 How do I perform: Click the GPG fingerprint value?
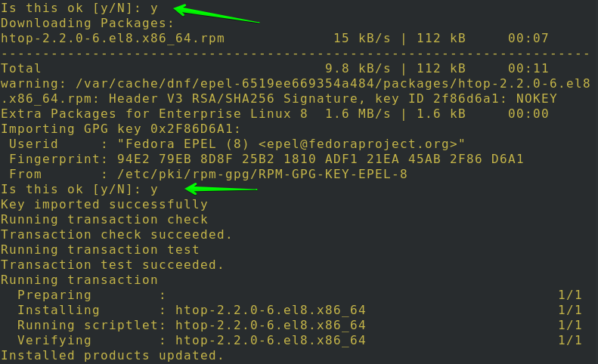pos(324,159)
